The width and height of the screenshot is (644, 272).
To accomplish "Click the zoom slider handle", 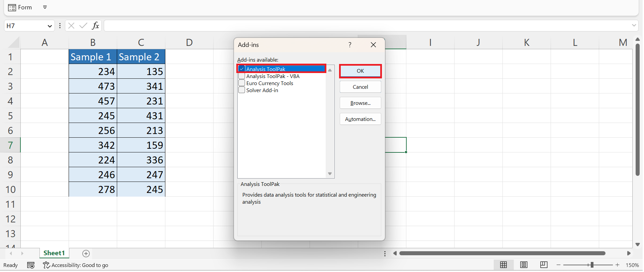I will pyautogui.click(x=592, y=265).
